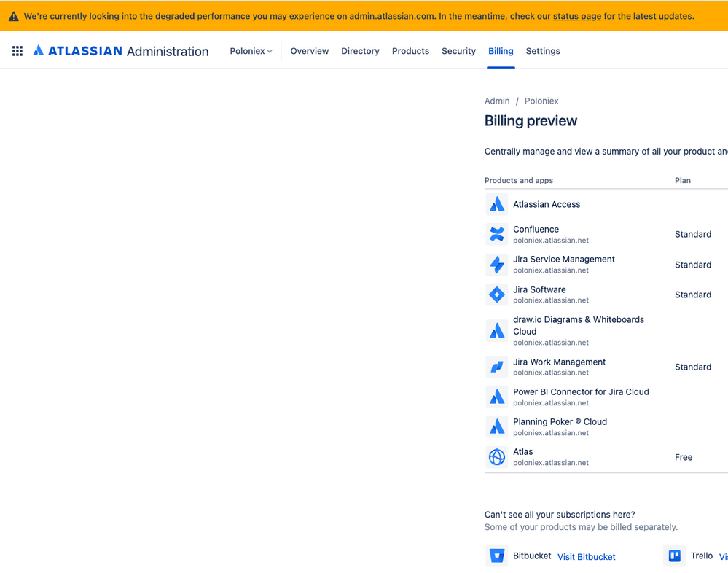Viewport: 728px width, 573px height.
Task: Click the Jira Work Management icon
Action: pyautogui.click(x=497, y=367)
